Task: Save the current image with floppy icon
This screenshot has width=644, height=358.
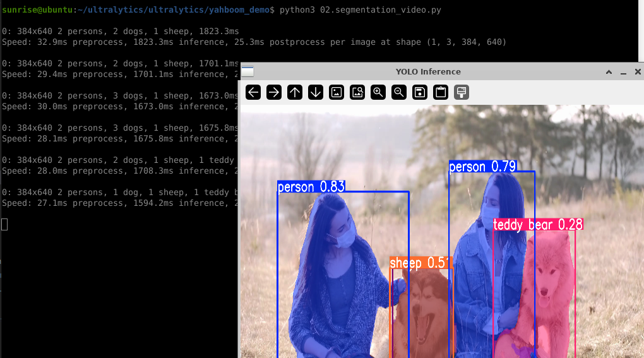Action: (420, 92)
